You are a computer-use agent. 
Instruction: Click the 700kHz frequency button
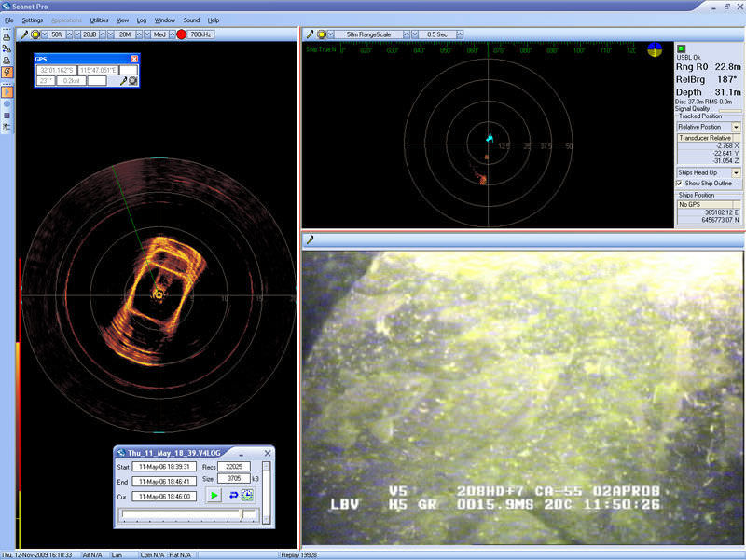click(x=200, y=34)
